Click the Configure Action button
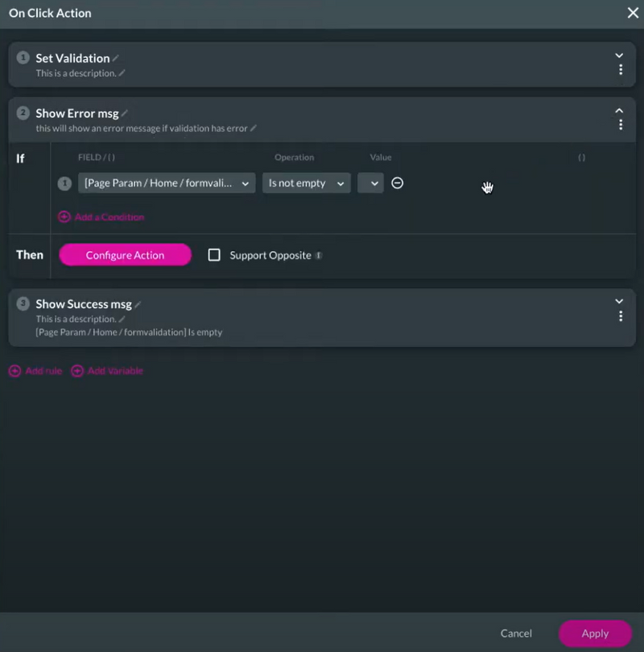 tap(125, 255)
